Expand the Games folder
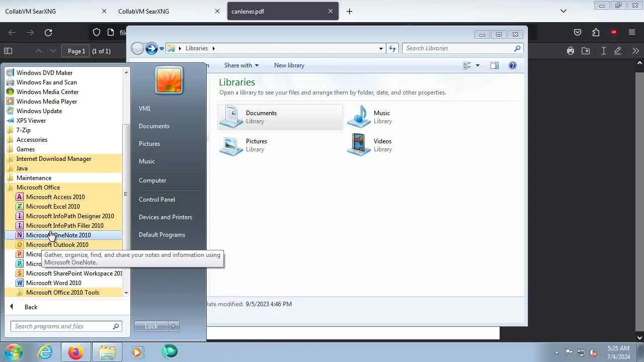 [25, 149]
